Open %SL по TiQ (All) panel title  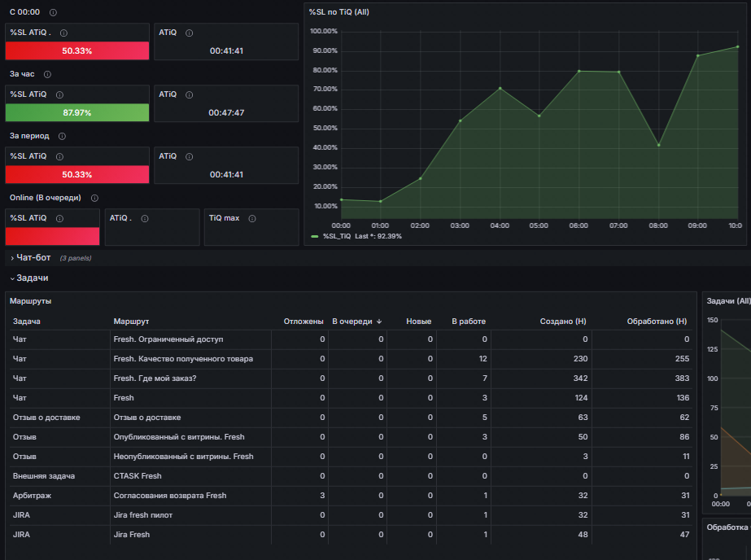pyautogui.click(x=339, y=12)
